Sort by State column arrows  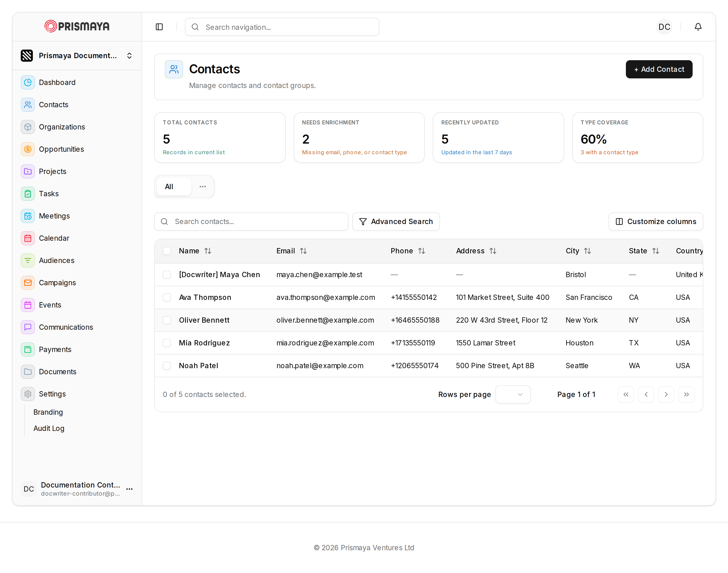[656, 251]
